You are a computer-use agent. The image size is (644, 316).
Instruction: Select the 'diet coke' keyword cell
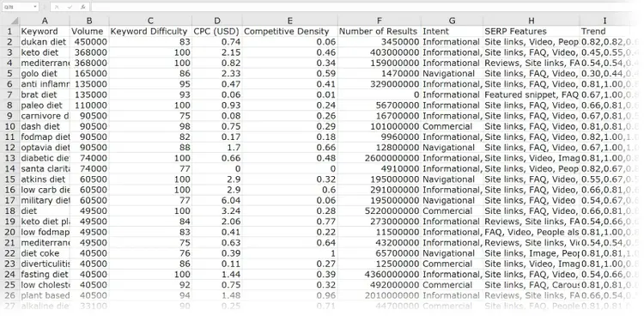click(x=45, y=253)
